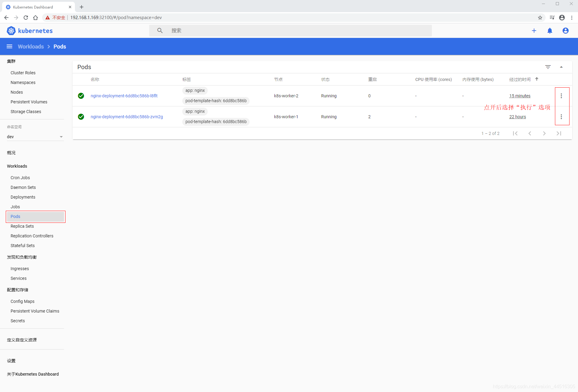
Task: Go to previous page of pods
Action: (530, 133)
